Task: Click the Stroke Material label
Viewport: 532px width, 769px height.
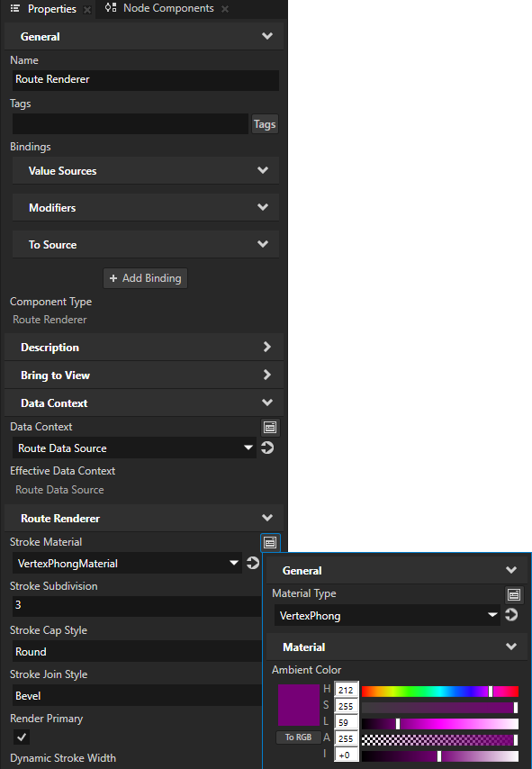Action: [x=46, y=542]
